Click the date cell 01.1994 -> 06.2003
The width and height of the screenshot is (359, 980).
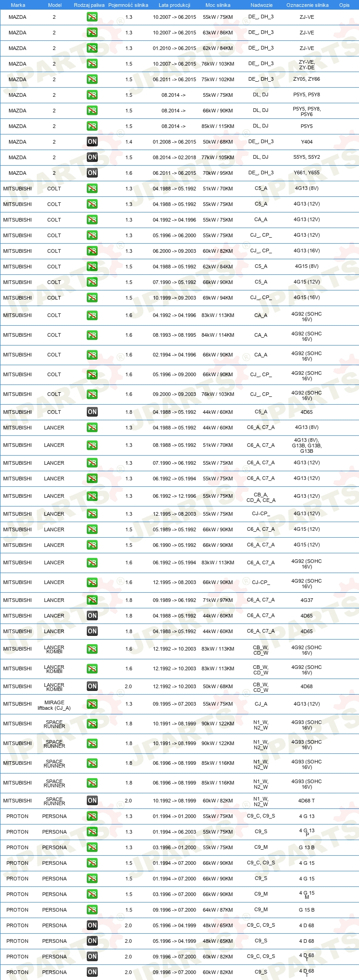point(174,832)
